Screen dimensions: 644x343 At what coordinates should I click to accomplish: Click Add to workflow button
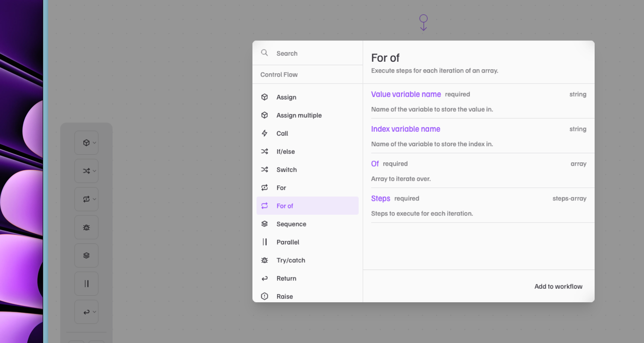558,287
